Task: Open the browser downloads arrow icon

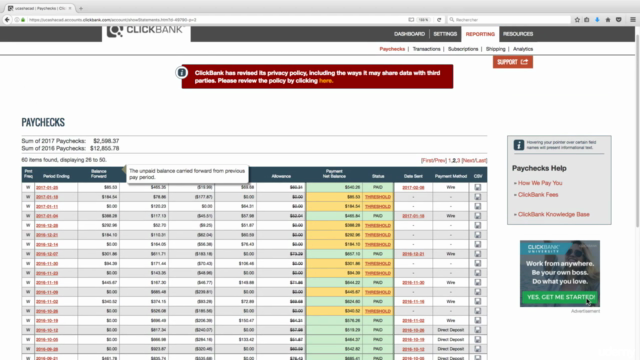Action: tap(597, 20)
